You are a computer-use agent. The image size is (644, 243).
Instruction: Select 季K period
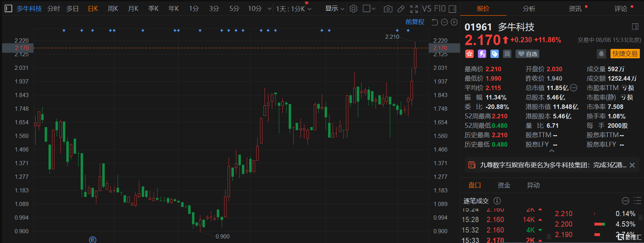click(x=154, y=8)
